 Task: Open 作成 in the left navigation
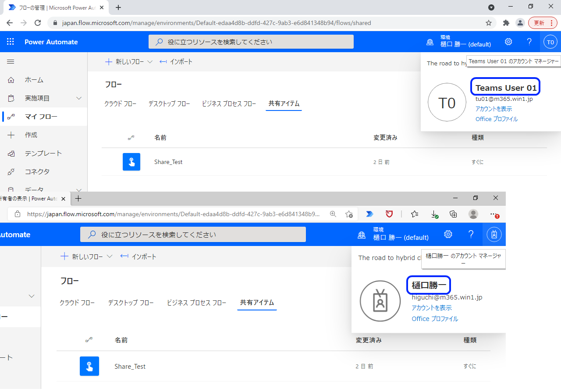[x=44, y=135]
